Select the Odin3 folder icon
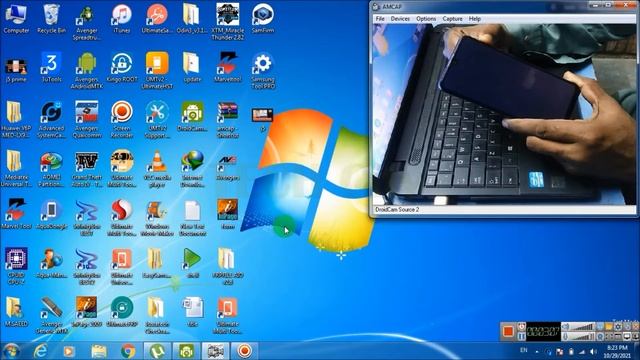This screenshot has width=640, height=360. pos(192,18)
